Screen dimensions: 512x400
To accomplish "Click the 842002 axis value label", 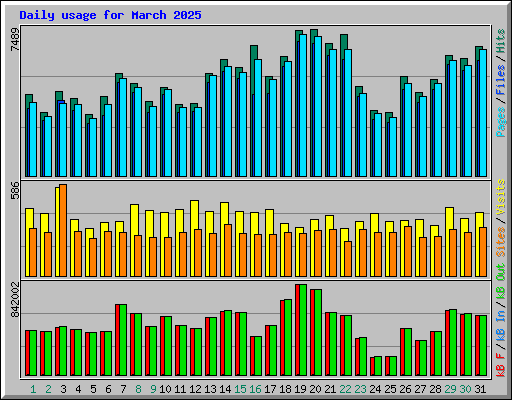I will [15, 300].
